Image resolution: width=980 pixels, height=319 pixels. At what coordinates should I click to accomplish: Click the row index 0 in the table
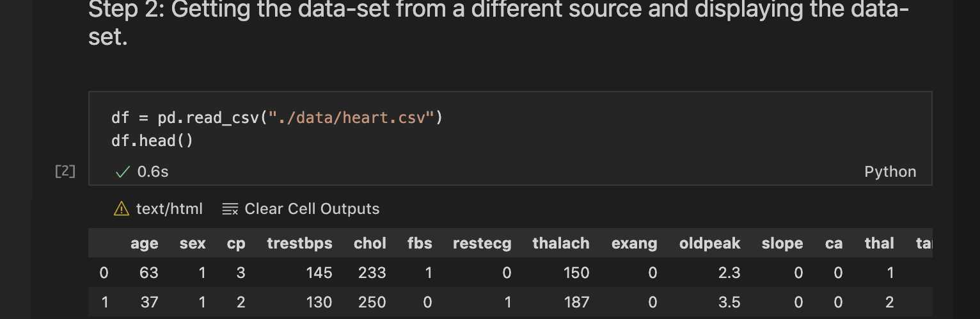click(x=104, y=273)
